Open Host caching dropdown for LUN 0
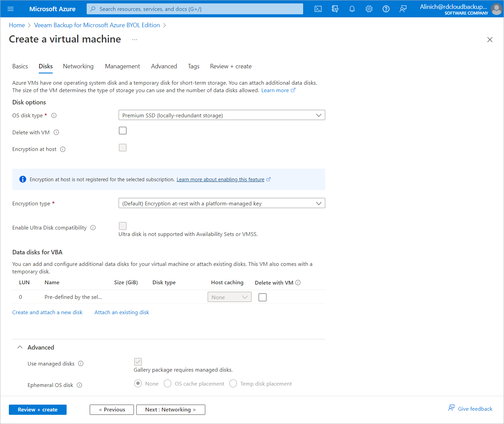Screen dimensions: 504x424 [x=229, y=297]
